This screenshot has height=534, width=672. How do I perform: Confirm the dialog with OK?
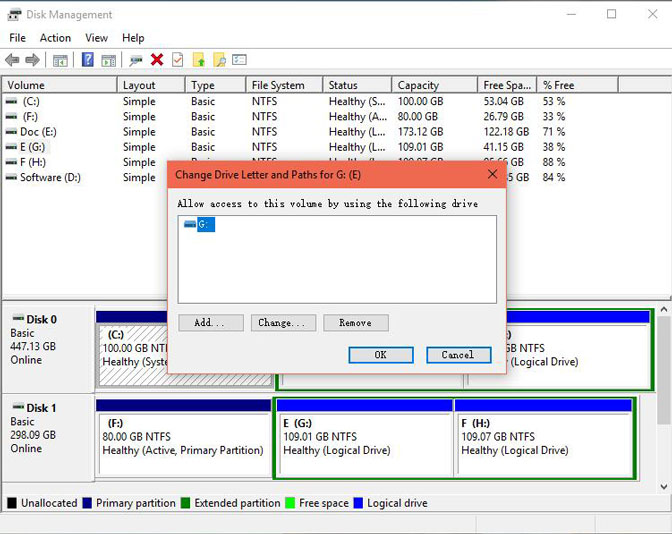click(381, 355)
